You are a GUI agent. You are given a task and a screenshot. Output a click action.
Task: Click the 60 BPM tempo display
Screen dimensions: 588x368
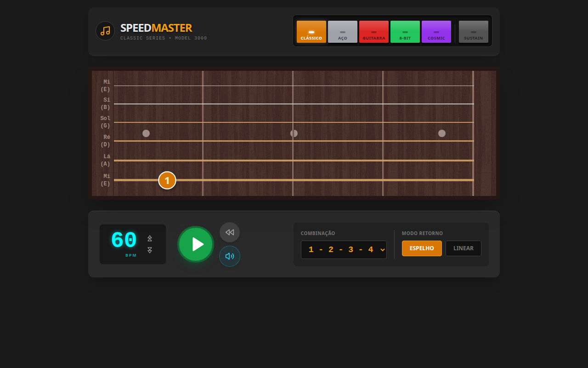124,241
